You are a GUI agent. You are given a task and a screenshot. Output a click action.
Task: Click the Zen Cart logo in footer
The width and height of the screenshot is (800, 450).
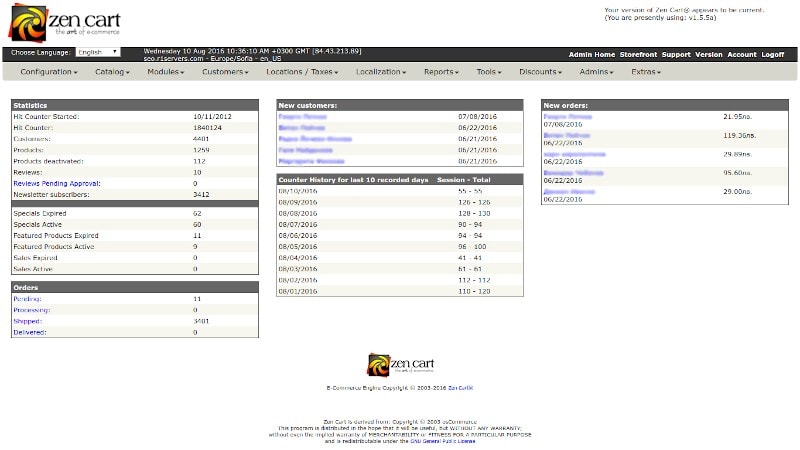point(399,365)
